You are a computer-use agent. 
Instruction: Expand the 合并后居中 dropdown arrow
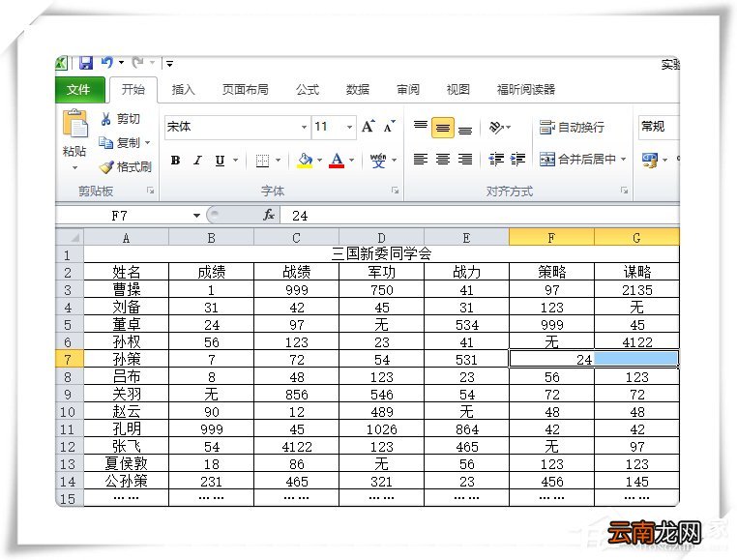click(x=624, y=159)
